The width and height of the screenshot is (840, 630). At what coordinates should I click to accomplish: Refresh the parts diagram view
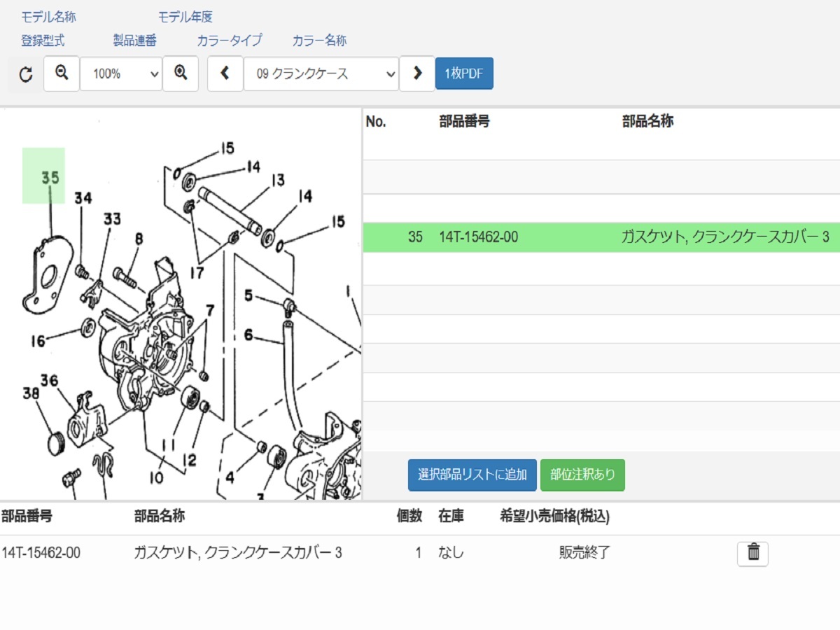24,73
